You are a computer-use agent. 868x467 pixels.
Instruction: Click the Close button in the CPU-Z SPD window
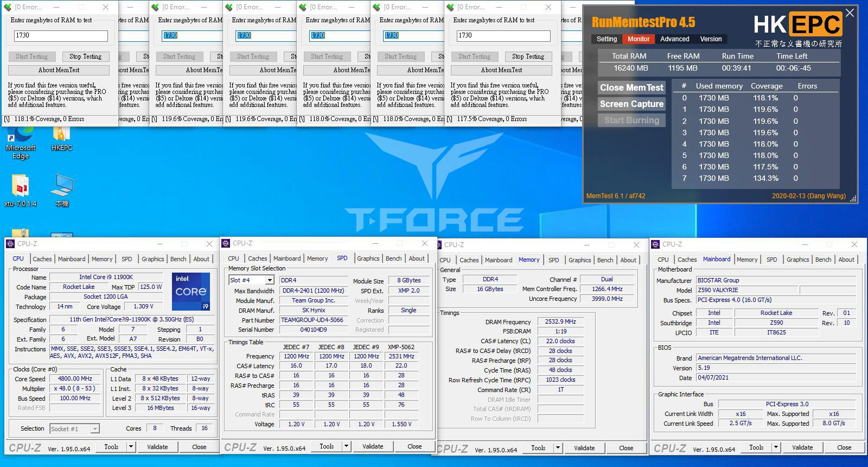pos(414,446)
